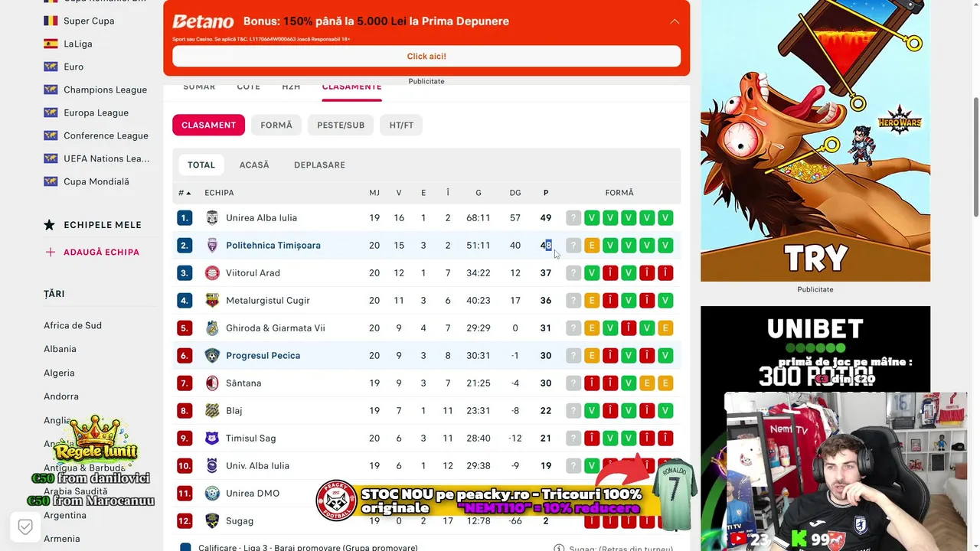Select the Acasă standings tab
980x551 pixels.
(x=254, y=165)
